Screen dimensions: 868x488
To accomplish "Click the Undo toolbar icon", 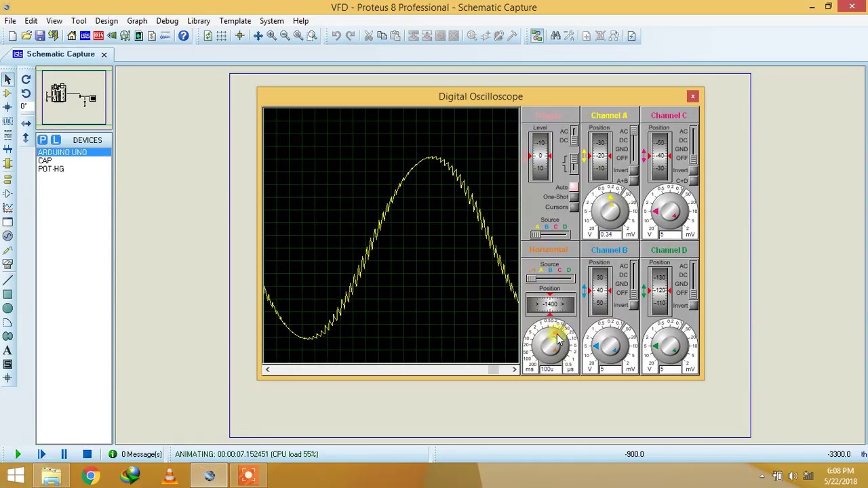I will pos(336,36).
